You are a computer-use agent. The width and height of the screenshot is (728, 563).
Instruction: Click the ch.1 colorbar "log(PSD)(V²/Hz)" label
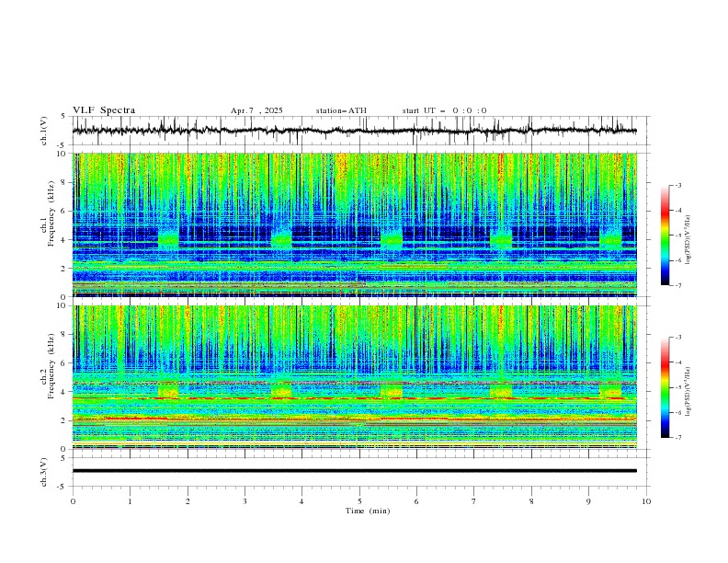(688, 240)
